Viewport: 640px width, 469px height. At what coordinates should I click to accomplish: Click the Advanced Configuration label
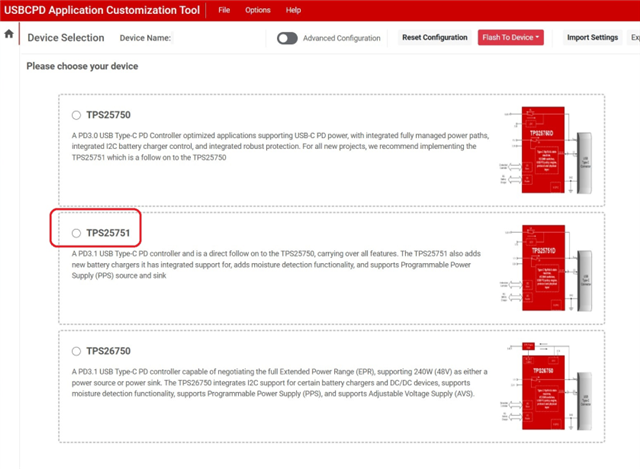342,38
